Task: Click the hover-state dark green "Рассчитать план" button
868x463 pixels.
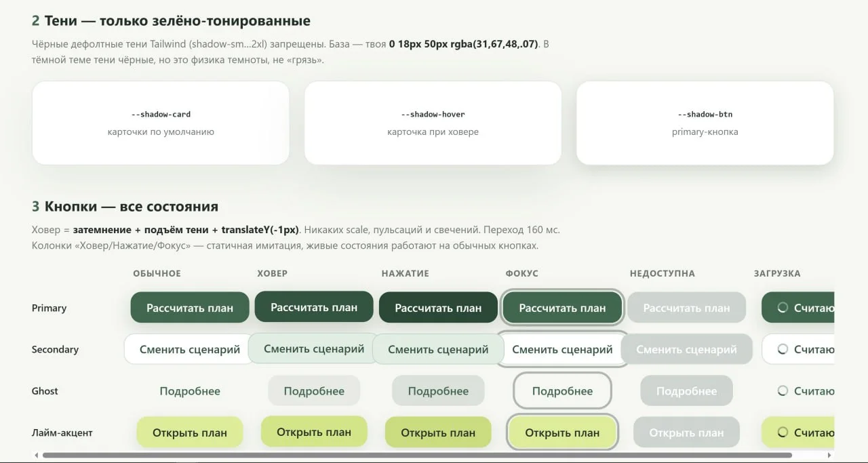Action: coord(314,307)
